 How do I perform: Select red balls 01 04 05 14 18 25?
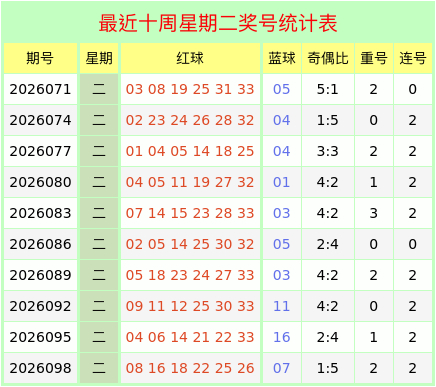(x=190, y=151)
